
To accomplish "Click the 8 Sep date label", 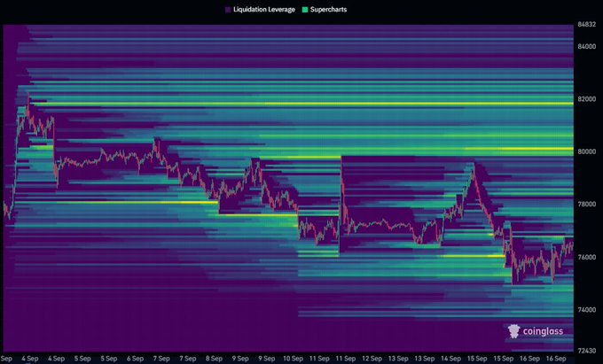I will tap(214, 359).
